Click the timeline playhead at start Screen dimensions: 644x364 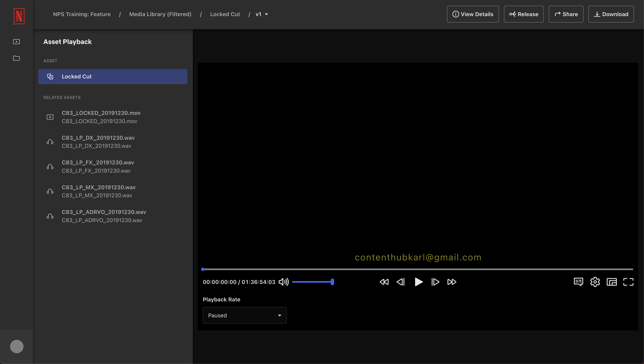(x=203, y=269)
